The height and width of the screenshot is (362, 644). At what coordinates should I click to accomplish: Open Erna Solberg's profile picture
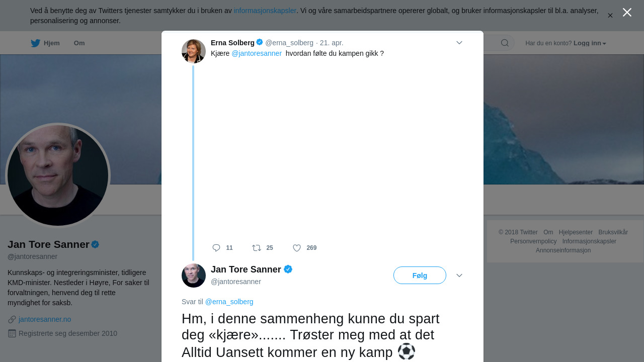194,51
